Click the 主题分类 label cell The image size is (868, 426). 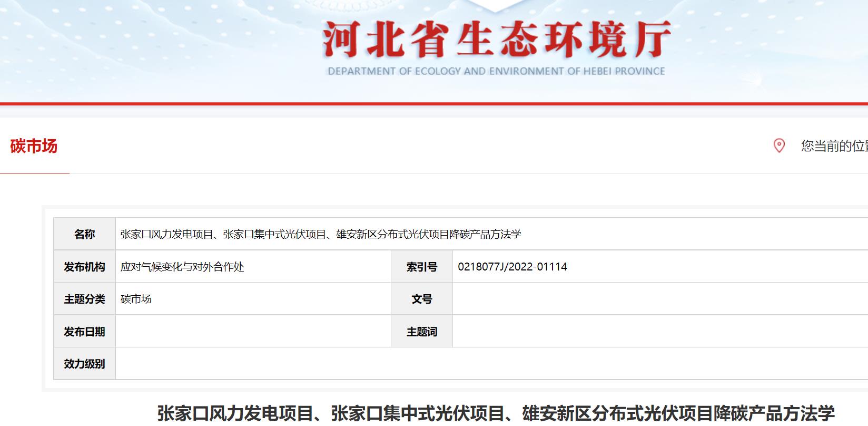pos(84,299)
